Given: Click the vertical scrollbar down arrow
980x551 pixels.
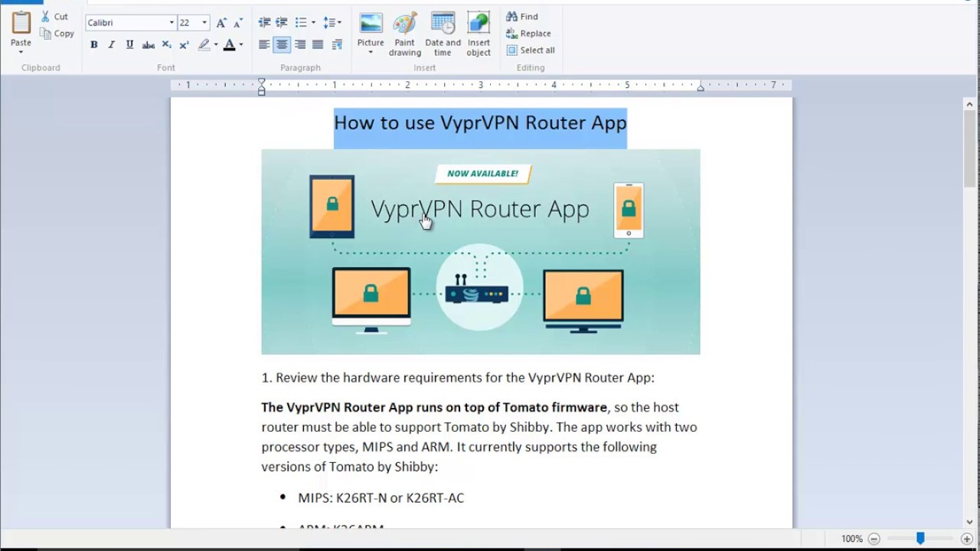Looking at the screenshot, I should click(x=970, y=521).
